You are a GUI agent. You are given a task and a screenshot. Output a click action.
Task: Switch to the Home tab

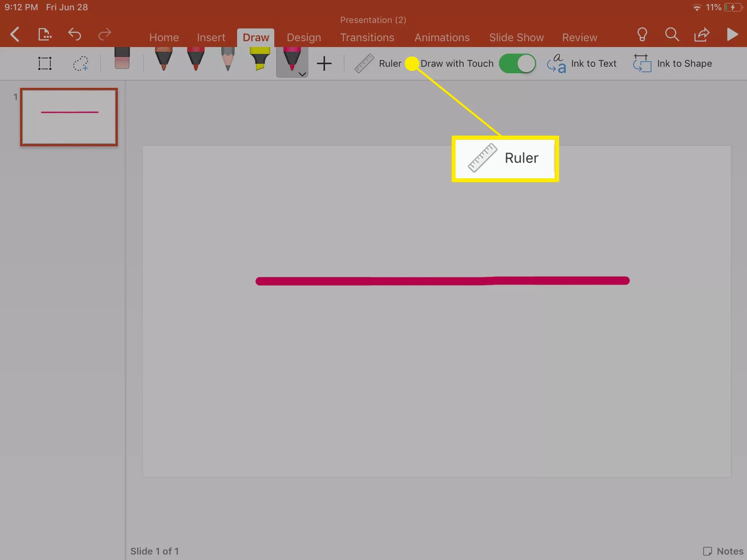pyautogui.click(x=163, y=36)
